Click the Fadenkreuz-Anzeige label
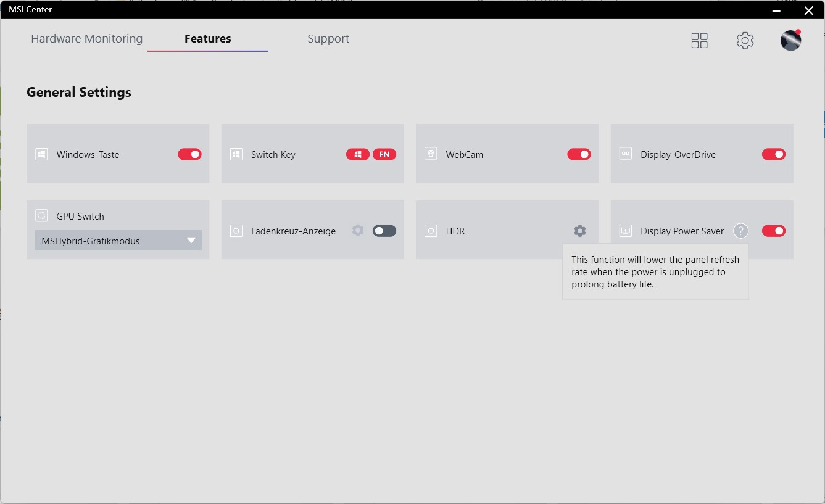825x504 pixels. tap(294, 231)
